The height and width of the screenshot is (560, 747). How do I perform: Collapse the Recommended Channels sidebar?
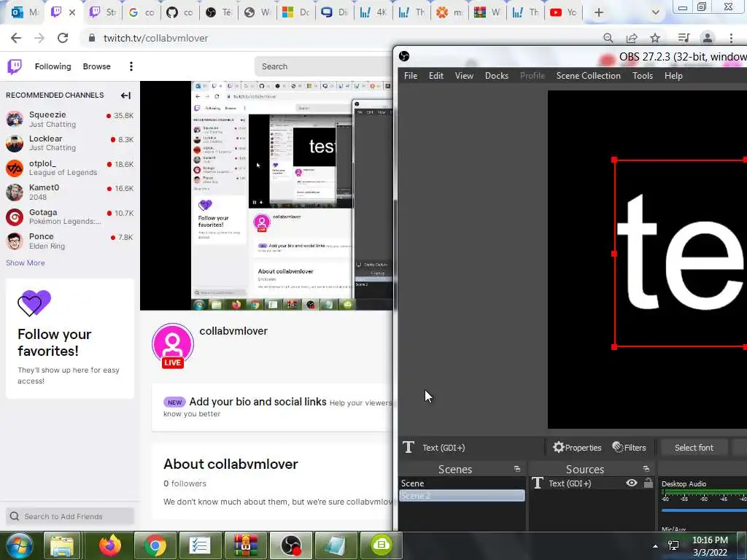pos(125,96)
